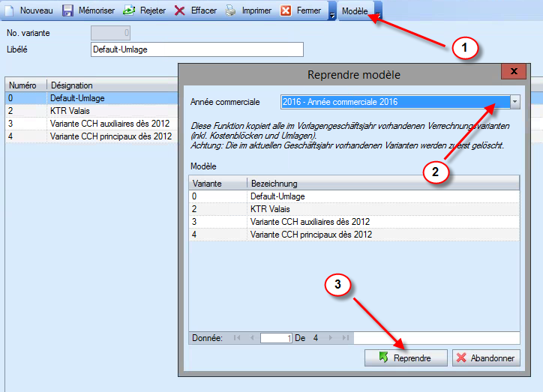Image resolution: width=543 pixels, height=392 pixels.
Task: Click the Effacer red X icon
Action: pyautogui.click(x=180, y=10)
